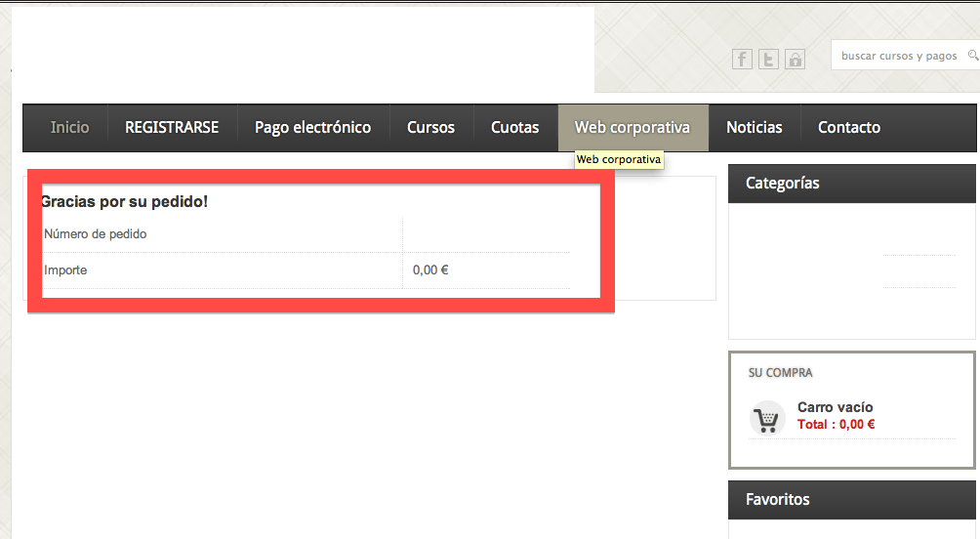Viewport: 980px width, 539px height.
Task: Click the Categorías panel header
Action: (x=851, y=184)
